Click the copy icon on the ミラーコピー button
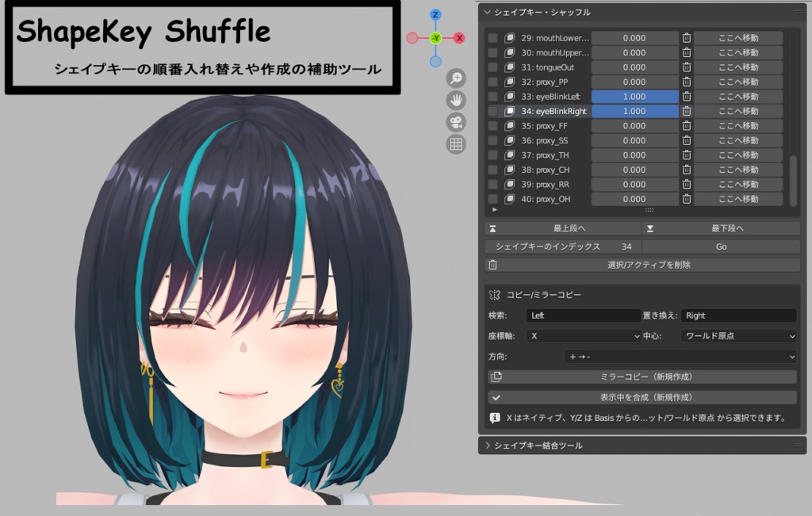The image size is (812, 516). (x=496, y=376)
